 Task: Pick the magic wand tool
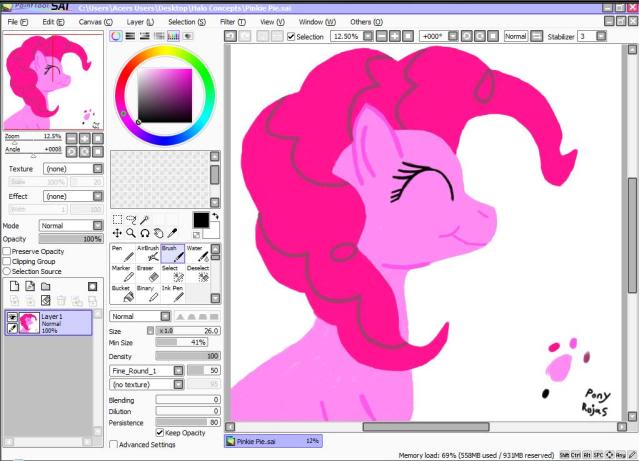coord(144,220)
